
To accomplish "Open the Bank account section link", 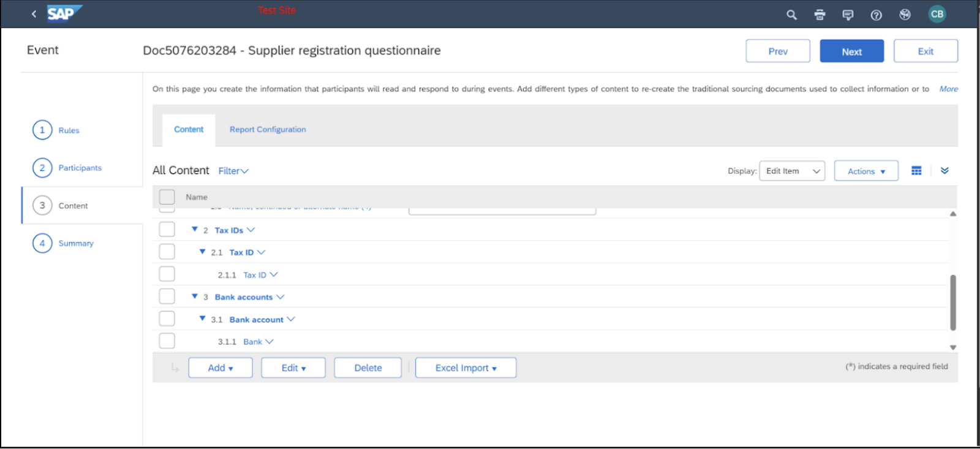I will tap(257, 320).
